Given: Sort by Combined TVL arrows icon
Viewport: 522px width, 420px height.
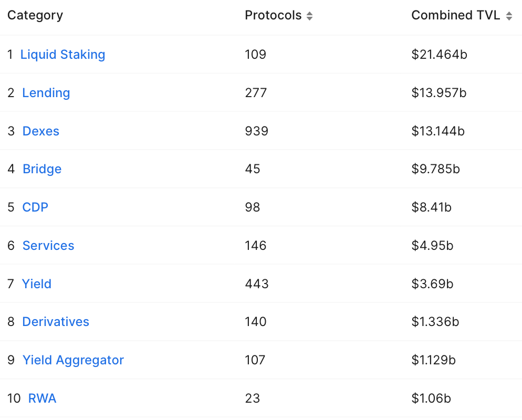Looking at the screenshot, I should pyautogui.click(x=509, y=16).
